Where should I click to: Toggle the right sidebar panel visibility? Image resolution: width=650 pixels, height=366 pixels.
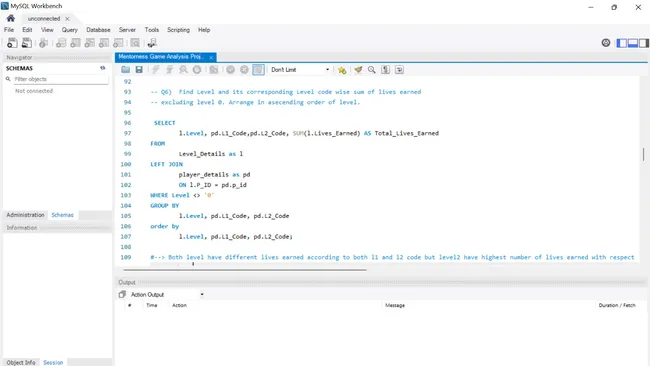pos(644,43)
